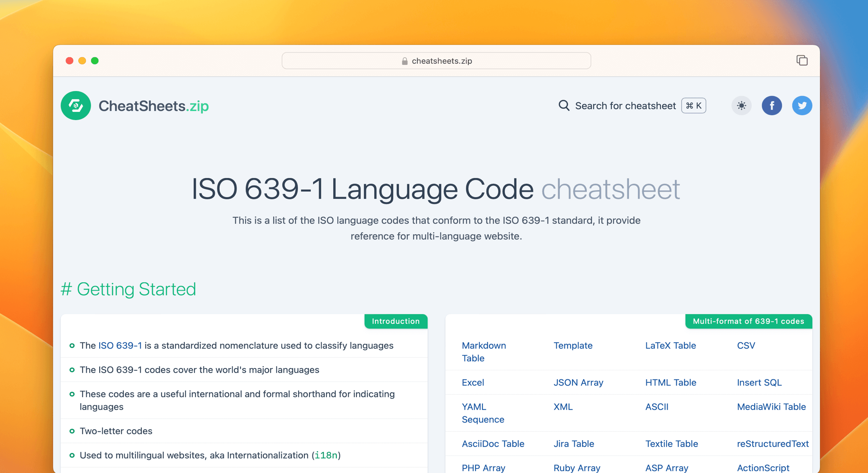Toggle dark mode with the sun icon
Image resolution: width=868 pixels, height=473 pixels.
click(741, 106)
